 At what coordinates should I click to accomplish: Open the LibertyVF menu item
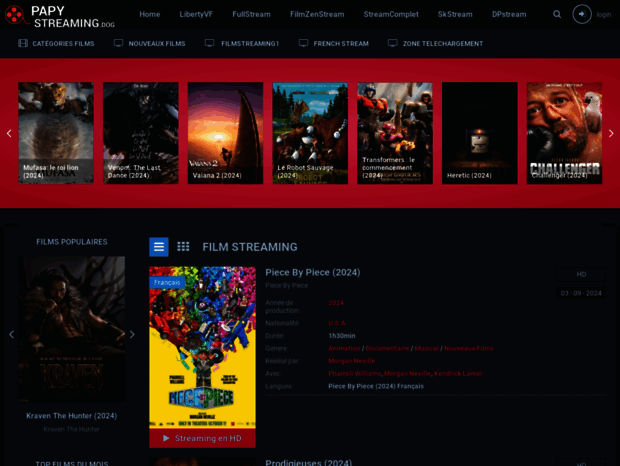tap(196, 14)
